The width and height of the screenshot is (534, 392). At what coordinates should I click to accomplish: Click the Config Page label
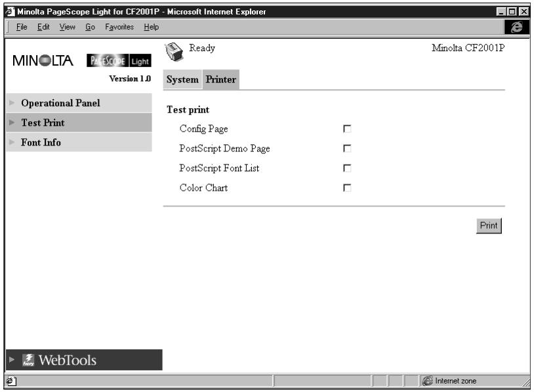click(203, 129)
